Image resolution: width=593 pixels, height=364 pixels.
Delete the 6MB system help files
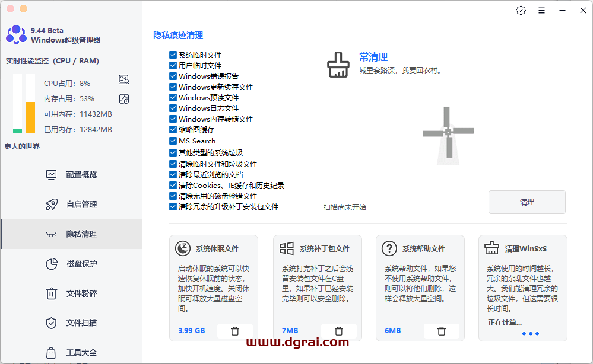442,331
